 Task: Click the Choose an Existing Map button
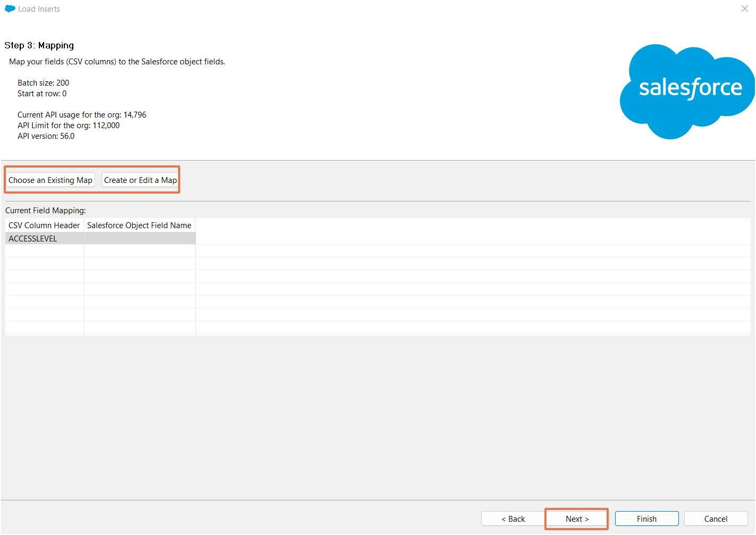[51, 180]
